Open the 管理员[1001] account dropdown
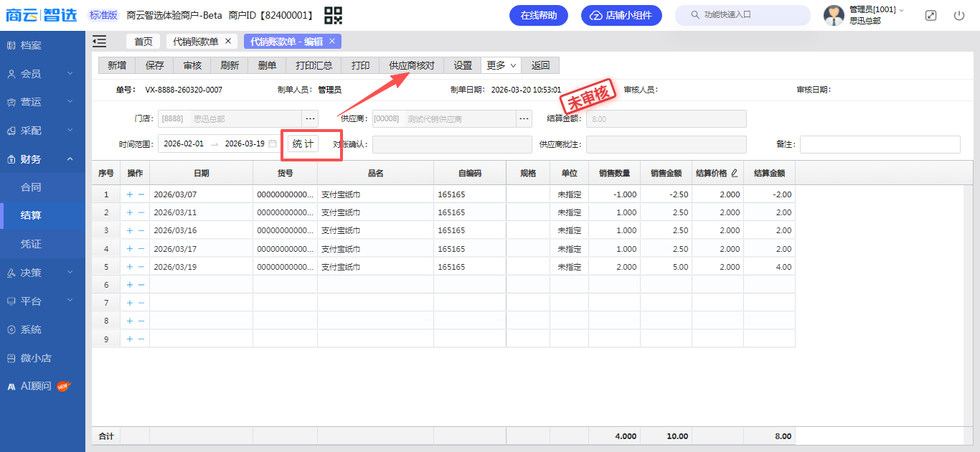 pyautogui.click(x=876, y=10)
